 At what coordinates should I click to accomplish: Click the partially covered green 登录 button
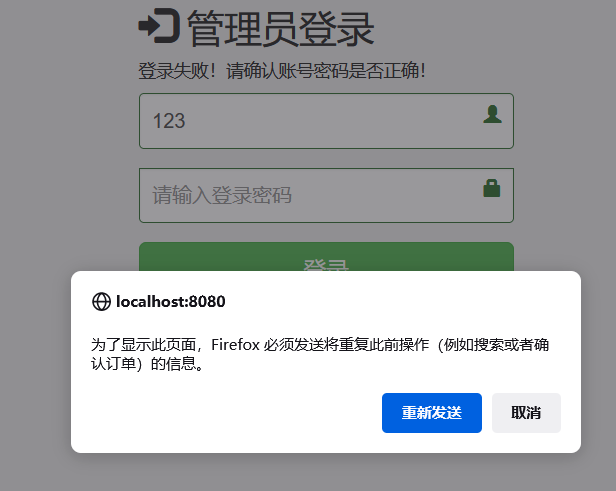point(326,256)
